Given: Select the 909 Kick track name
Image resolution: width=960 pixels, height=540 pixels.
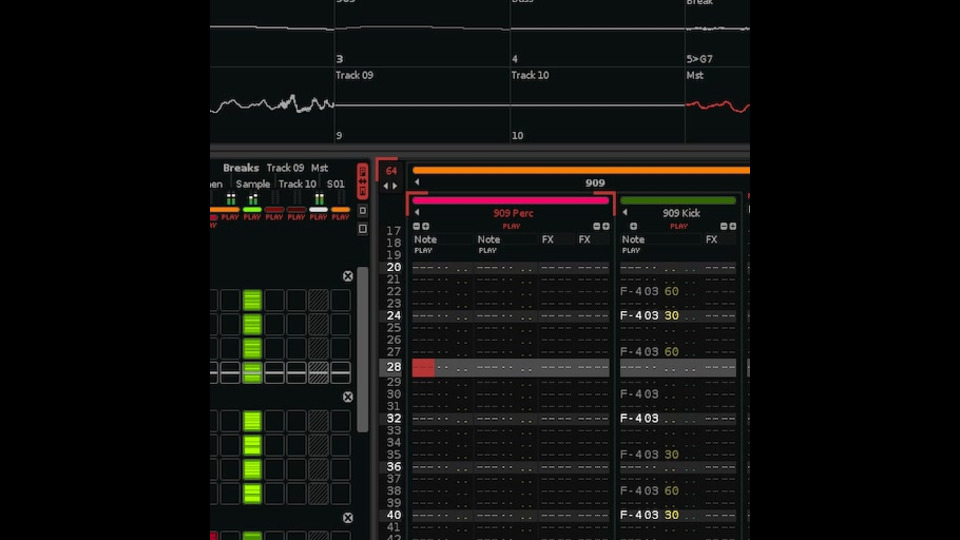Looking at the screenshot, I should pos(681,213).
